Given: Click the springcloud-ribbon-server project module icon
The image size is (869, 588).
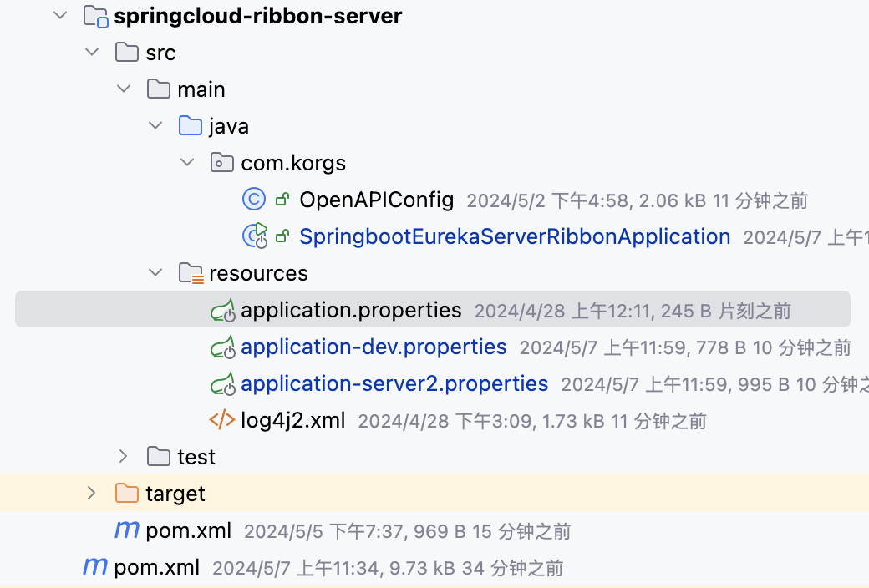Looking at the screenshot, I should tap(94, 15).
